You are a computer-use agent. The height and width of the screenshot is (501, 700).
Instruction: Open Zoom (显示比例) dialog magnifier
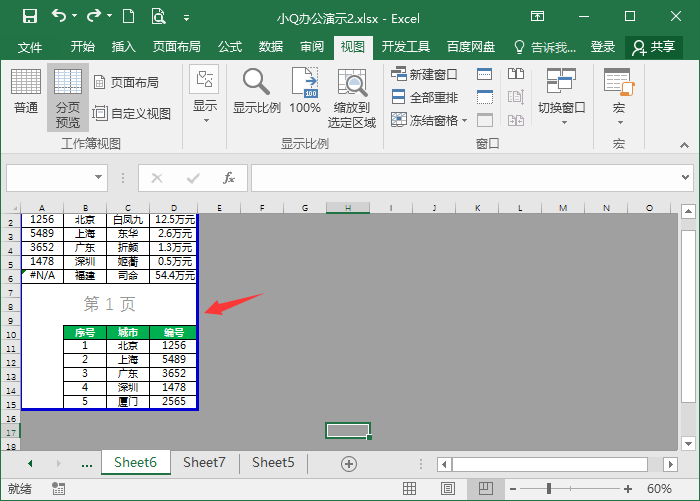(256, 91)
